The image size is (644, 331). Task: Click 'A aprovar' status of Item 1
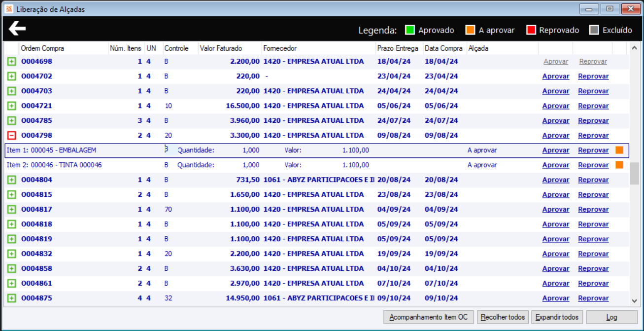[482, 150]
